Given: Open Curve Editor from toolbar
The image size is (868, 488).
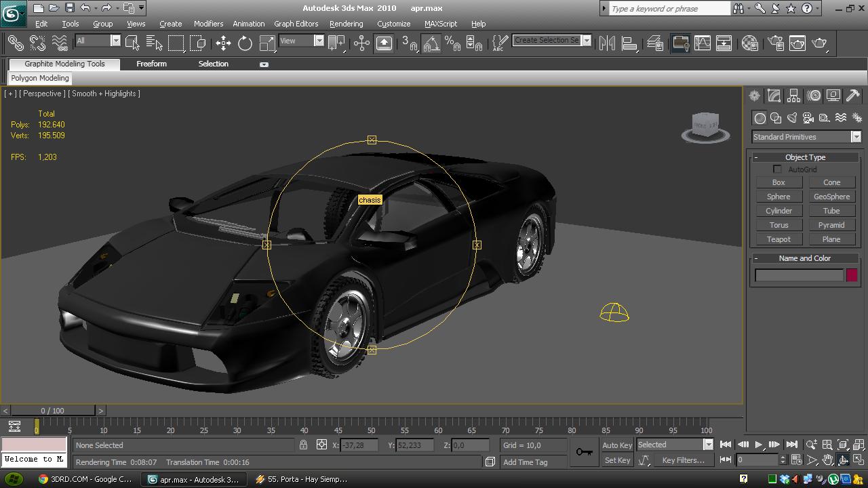Looking at the screenshot, I should point(703,43).
